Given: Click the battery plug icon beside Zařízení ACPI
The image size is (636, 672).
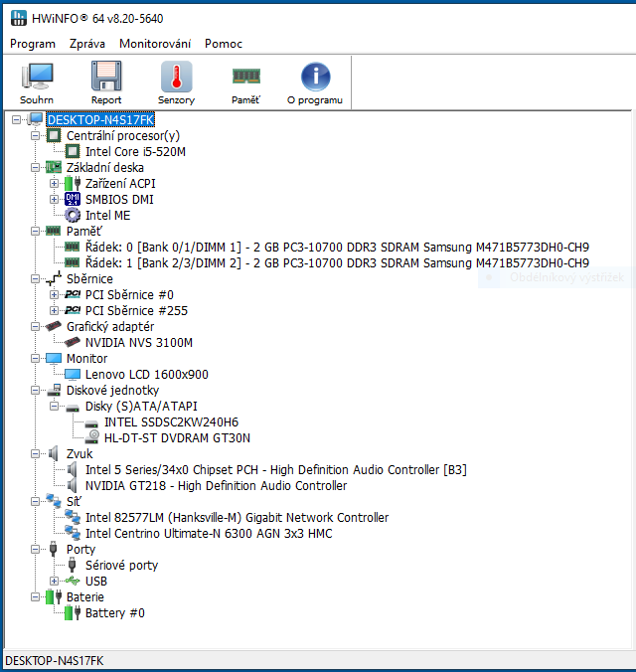Looking at the screenshot, I should pos(73,184).
